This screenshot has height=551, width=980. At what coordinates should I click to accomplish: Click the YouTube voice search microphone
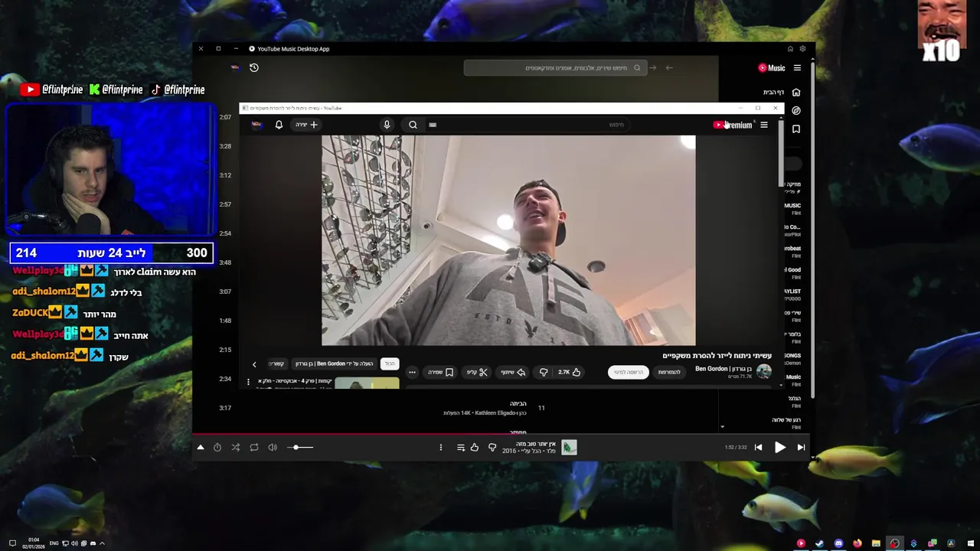click(387, 125)
